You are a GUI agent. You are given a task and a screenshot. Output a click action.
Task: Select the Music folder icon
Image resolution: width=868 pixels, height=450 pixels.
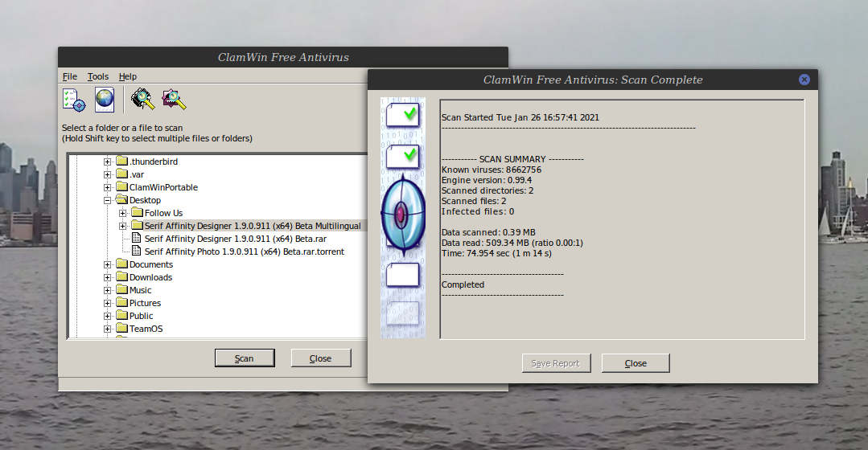pyautogui.click(x=121, y=289)
